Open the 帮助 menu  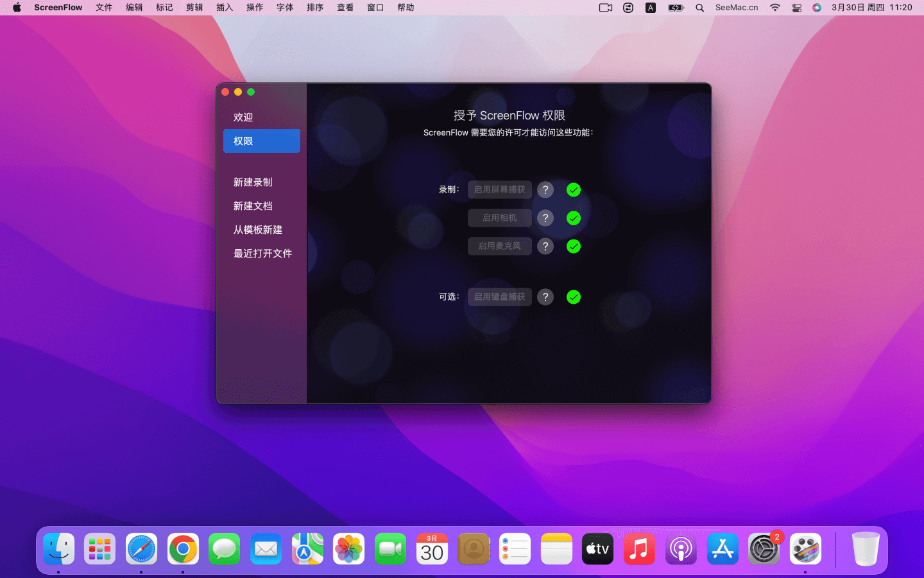pyautogui.click(x=406, y=8)
